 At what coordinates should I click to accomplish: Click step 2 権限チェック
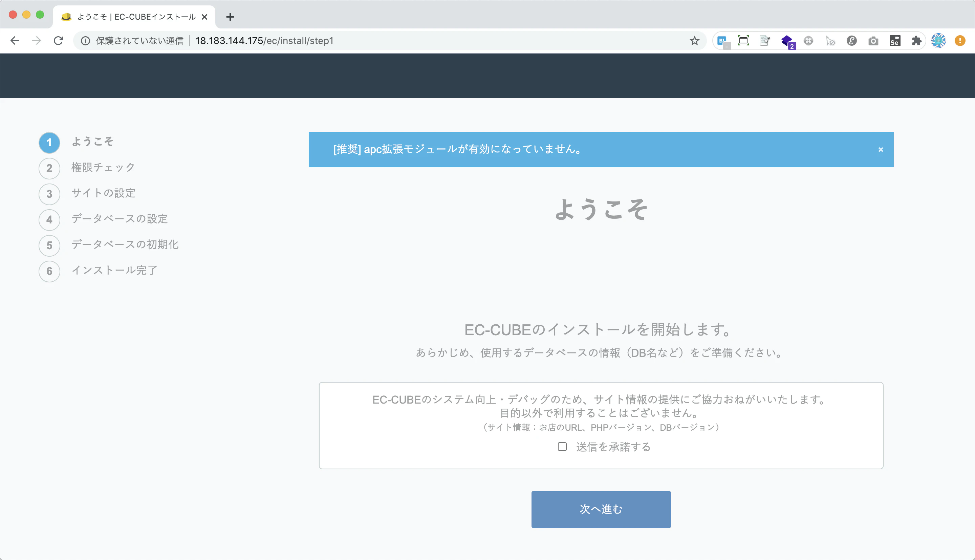pos(87,168)
